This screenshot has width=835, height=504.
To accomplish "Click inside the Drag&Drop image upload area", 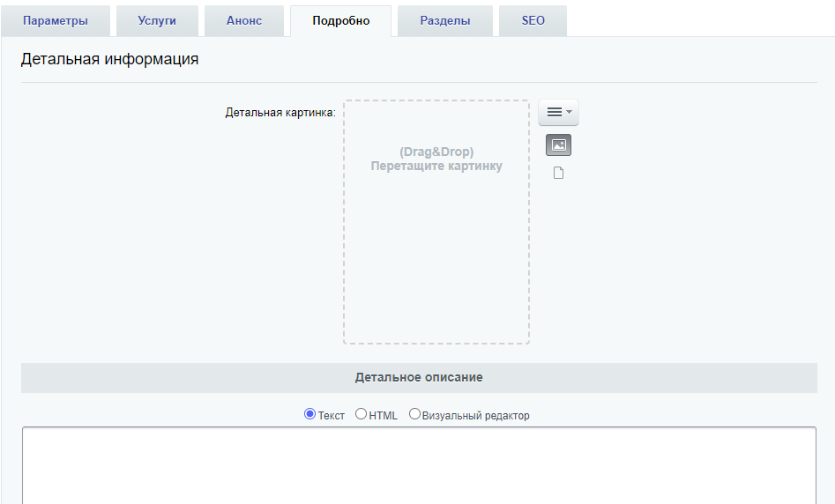I will (x=436, y=222).
